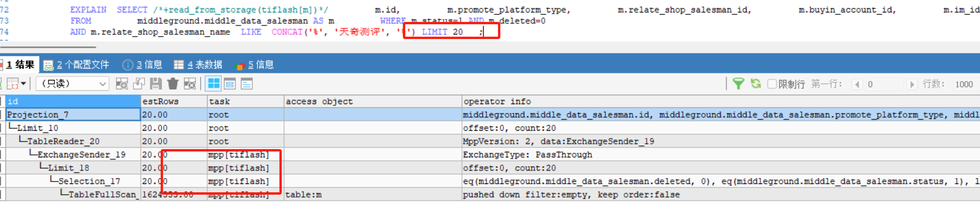
Task: Sort by the id column header
Action: (73, 101)
